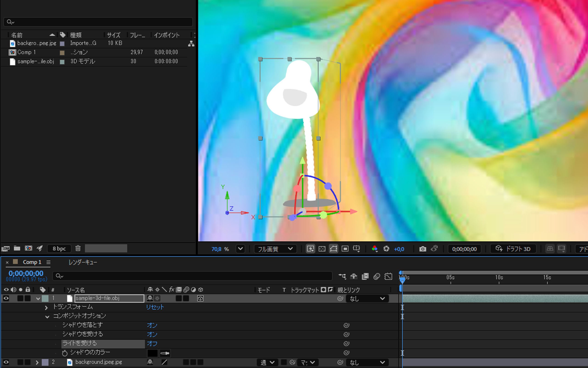Click the timeline current time 0;00;00;00
This screenshot has height=368, width=588.
pyautogui.click(x=26, y=273)
